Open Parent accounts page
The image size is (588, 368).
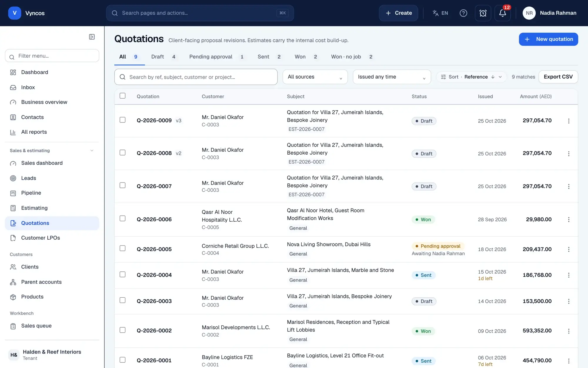click(52, 282)
